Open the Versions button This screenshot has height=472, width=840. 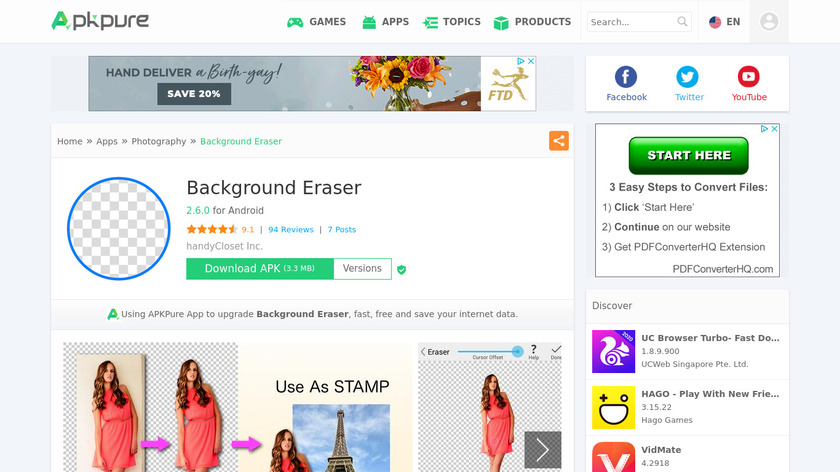362,268
